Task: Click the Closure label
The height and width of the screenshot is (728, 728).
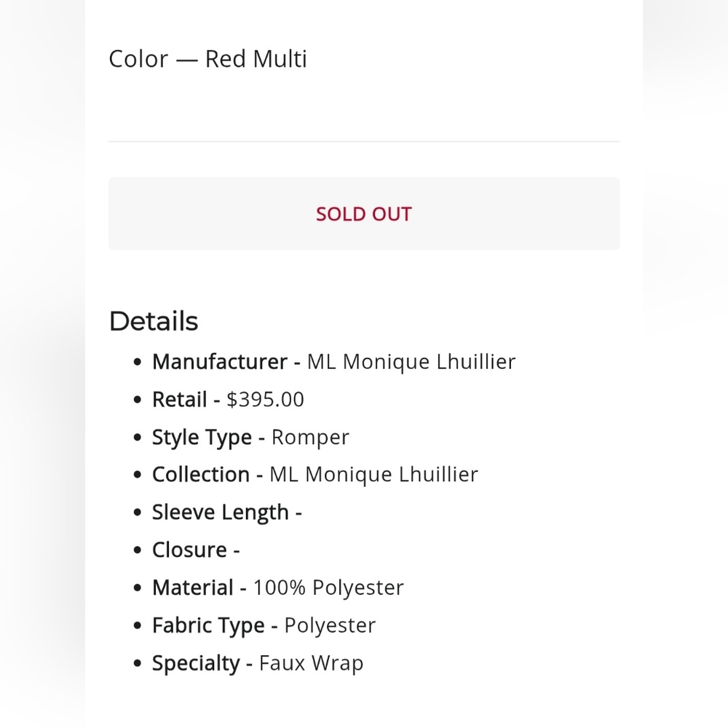Action: [189, 550]
